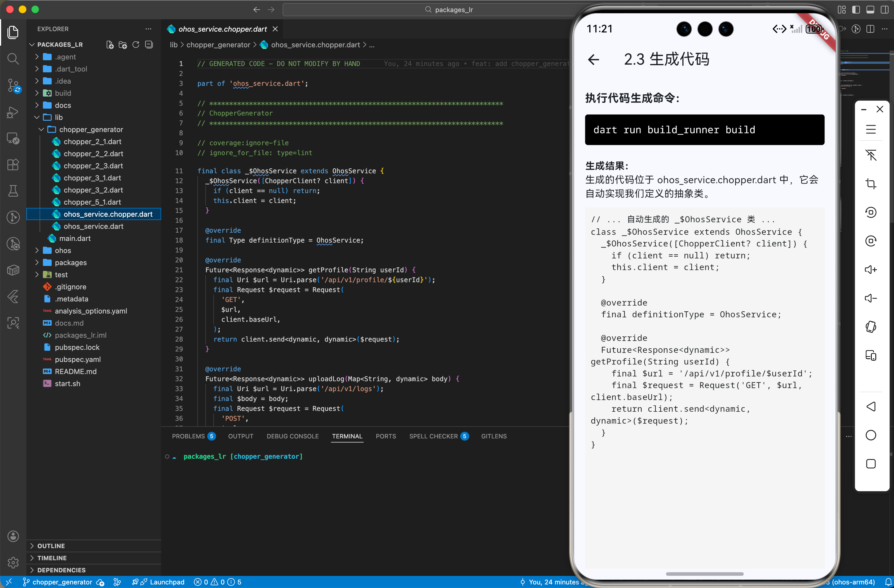This screenshot has height=588, width=894.
Task: Open the Search view in activity bar
Action: pos(13,59)
